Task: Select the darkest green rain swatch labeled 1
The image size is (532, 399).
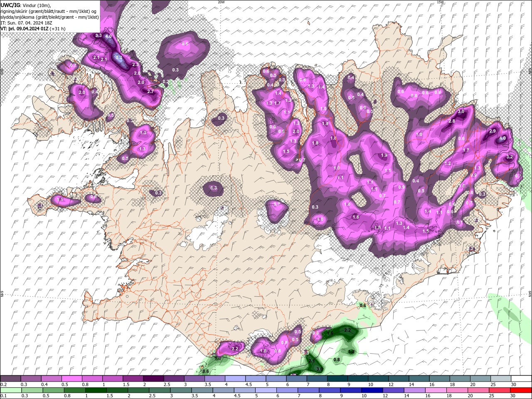Action: pyautogui.click(x=96, y=390)
